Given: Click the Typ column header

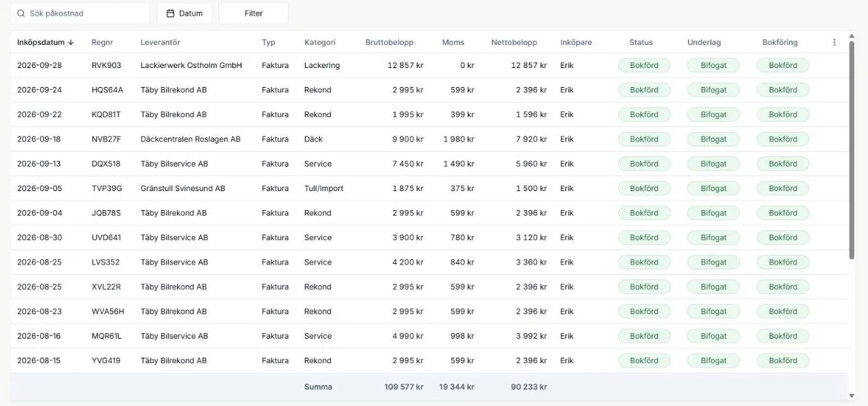Looking at the screenshot, I should coord(268,42).
